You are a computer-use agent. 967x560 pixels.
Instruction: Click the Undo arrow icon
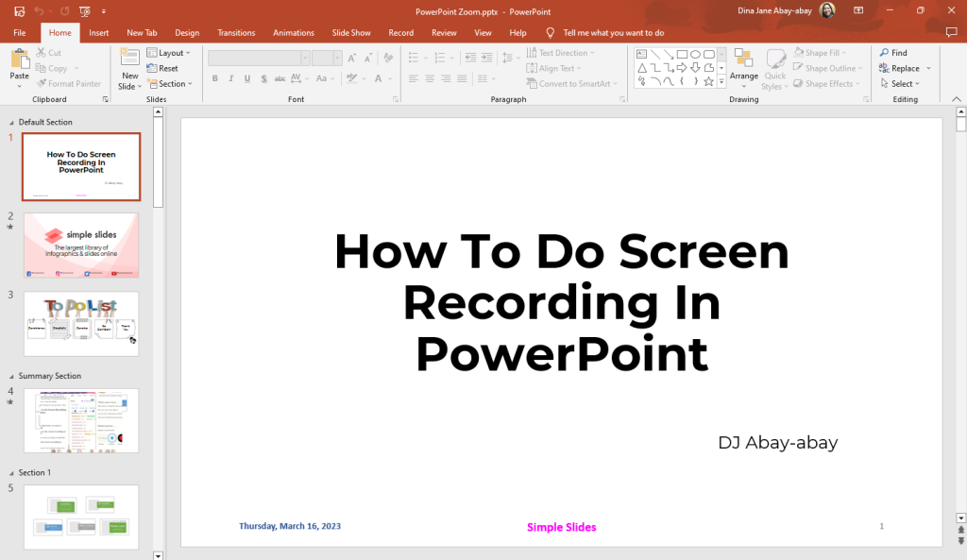coord(39,11)
